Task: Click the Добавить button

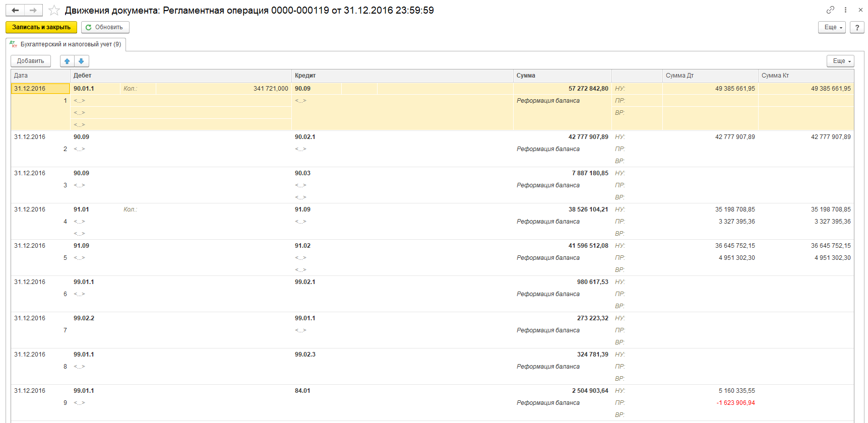Action: tap(31, 61)
